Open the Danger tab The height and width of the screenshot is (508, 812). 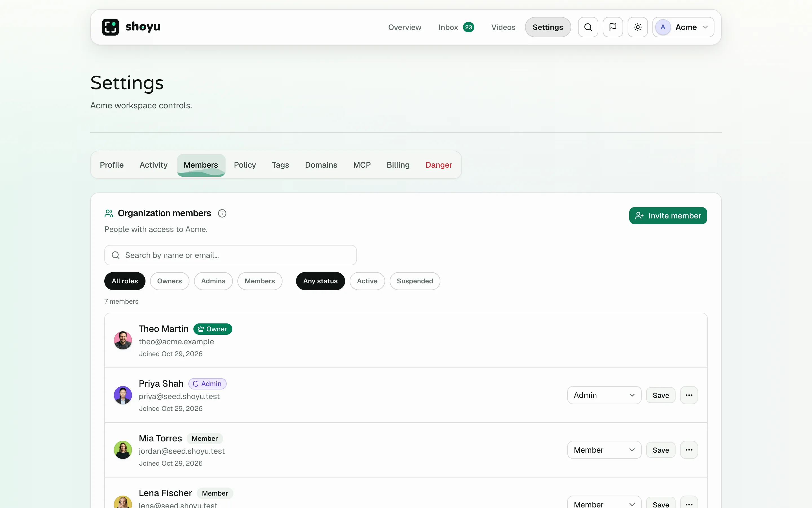pos(438,165)
